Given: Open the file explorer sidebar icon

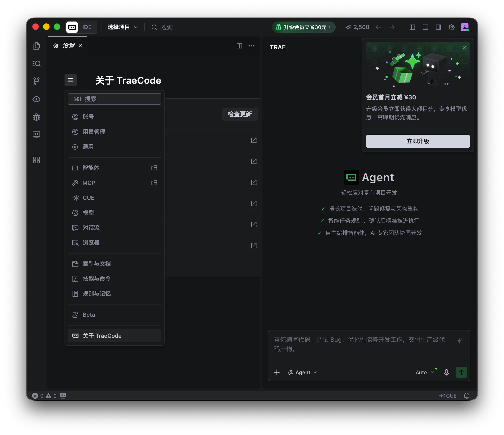Looking at the screenshot, I should (36, 46).
